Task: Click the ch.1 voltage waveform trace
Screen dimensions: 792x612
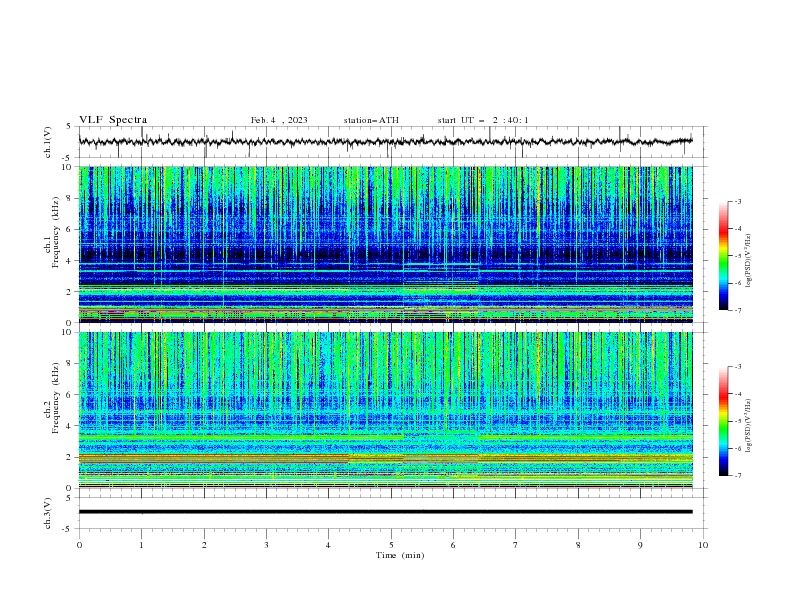Action: (x=385, y=142)
